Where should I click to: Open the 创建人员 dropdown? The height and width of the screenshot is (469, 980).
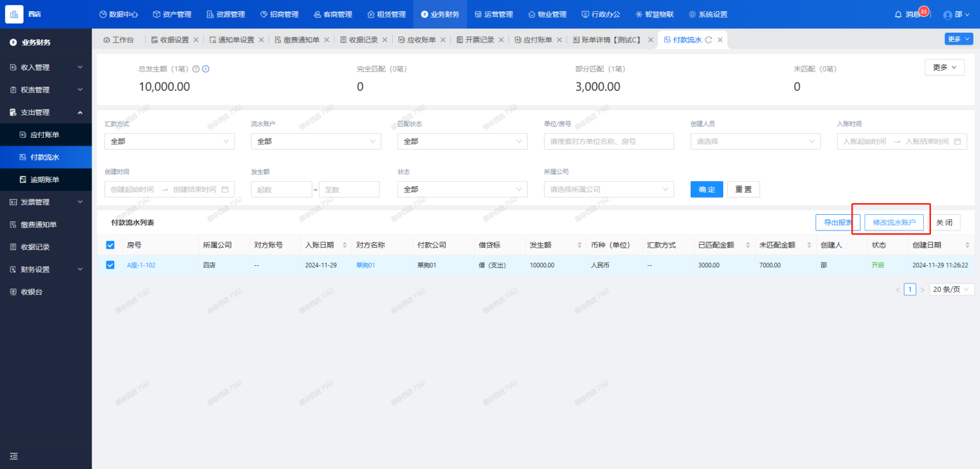point(755,141)
